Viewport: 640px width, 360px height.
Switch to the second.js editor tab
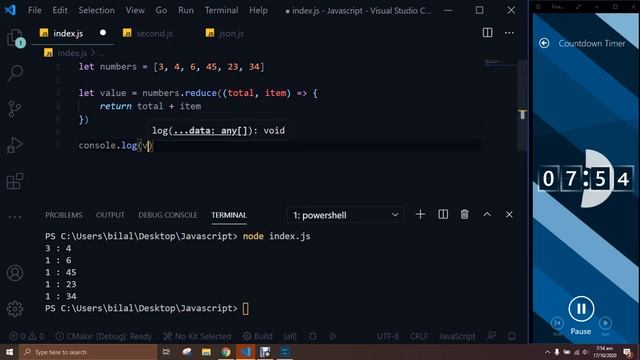tap(154, 33)
